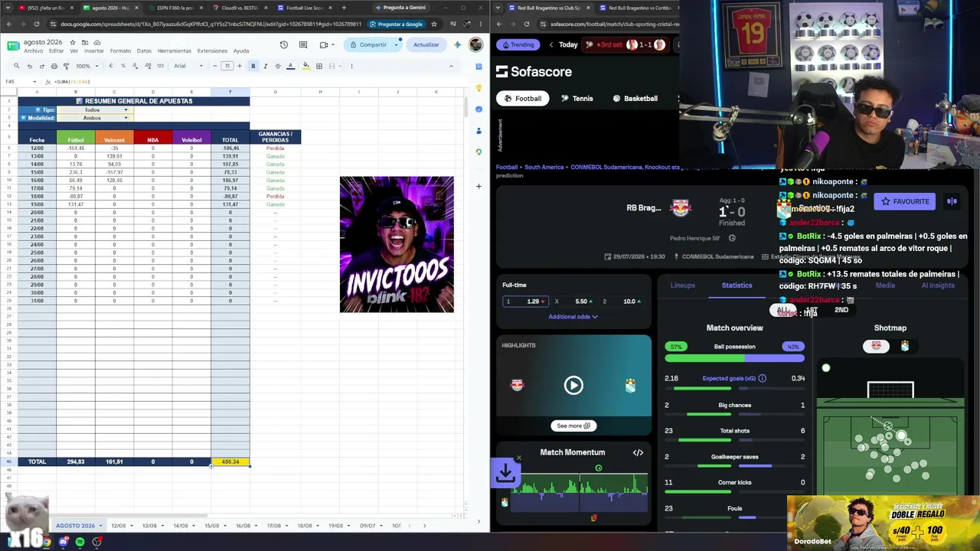Apply euro currency format
980x551 pixels.
[x=111, y=66]
